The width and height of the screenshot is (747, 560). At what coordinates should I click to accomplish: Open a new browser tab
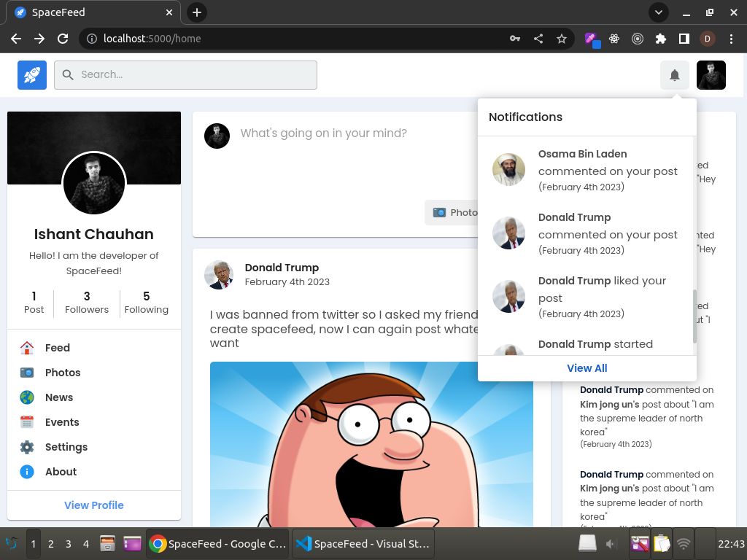197,12
